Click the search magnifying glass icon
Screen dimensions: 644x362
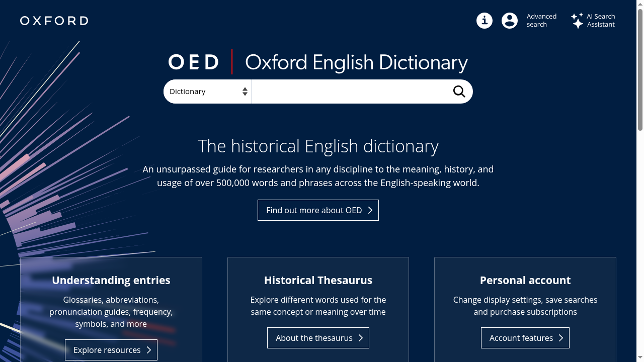click(x=458, y=91)
